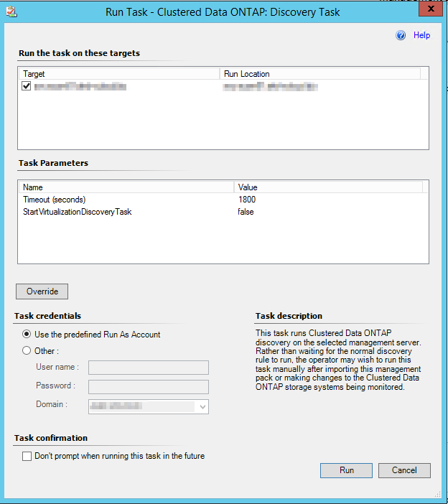Image resolution: width=448 pixels, height=504 pixels.
Task: Click the Value column header in Task Parameters
Action: pos(328,187)
